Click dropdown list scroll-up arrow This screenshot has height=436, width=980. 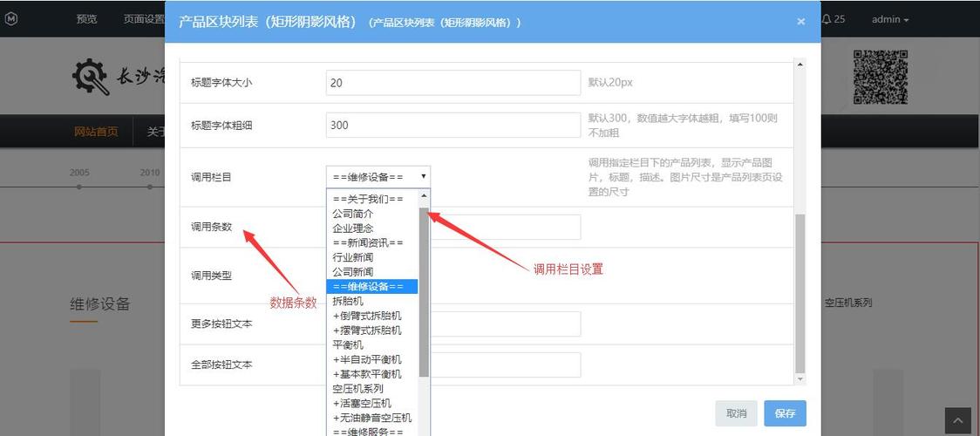pyautogui.click(x=424, y=195)
